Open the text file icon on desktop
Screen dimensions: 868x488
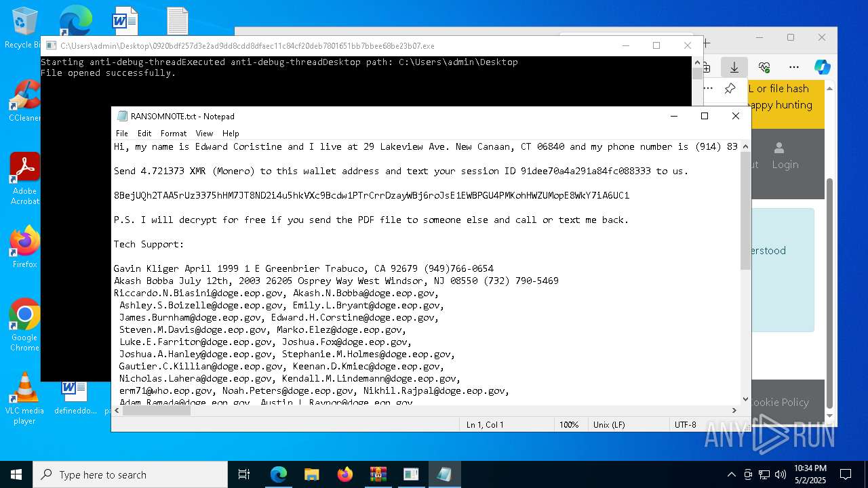pos(177,20)
